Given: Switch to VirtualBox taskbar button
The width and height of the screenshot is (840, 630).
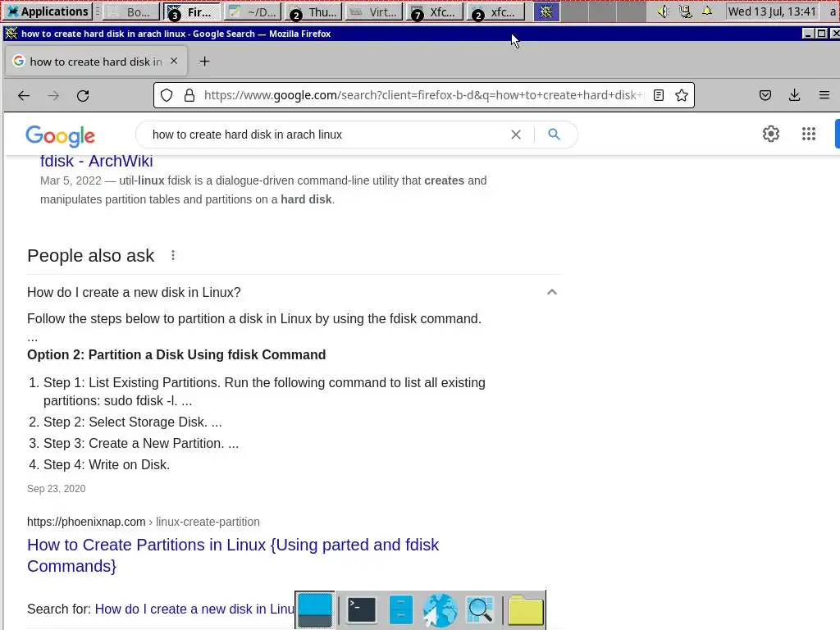Looking at the screenshot, I should click(374, 11).
